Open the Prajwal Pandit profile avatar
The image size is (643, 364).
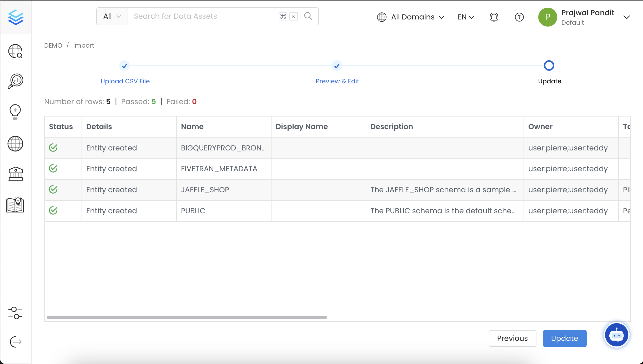548,17
